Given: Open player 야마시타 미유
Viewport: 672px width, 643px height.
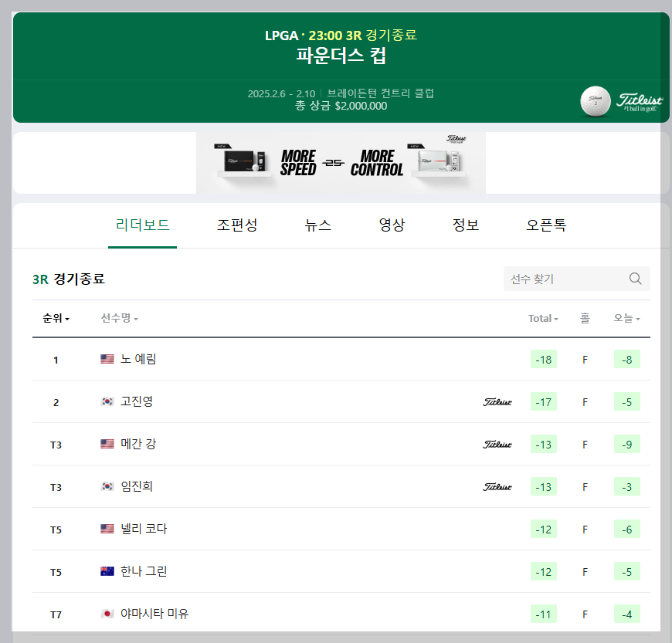Looking at the screenshot, I should pos(154,614).
